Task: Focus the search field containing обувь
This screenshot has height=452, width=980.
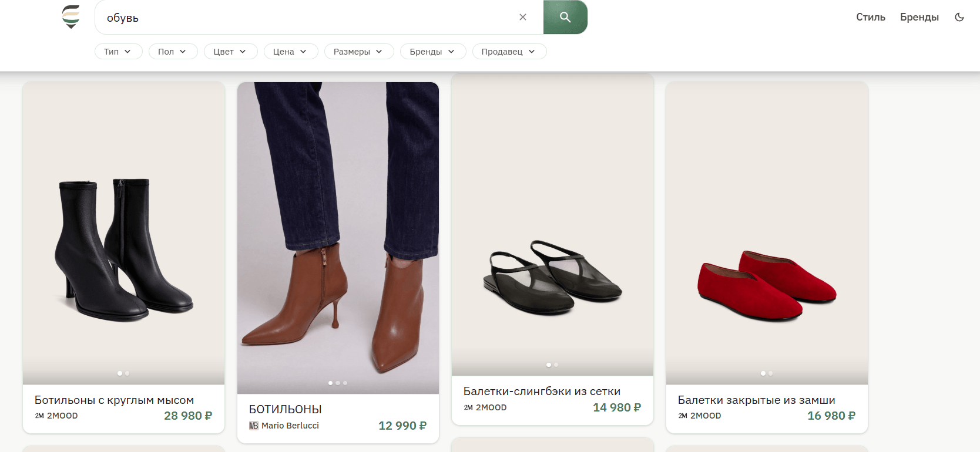Action: [306, 18]
